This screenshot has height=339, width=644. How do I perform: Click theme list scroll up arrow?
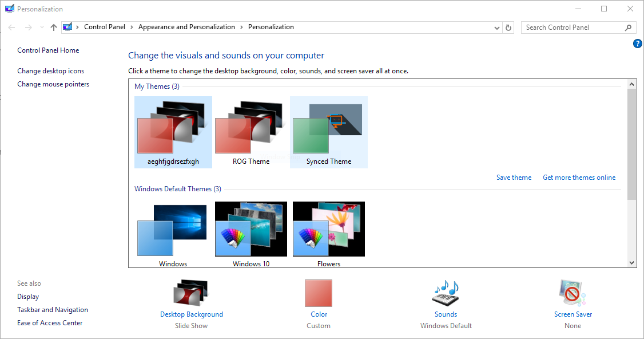point(631,84)
